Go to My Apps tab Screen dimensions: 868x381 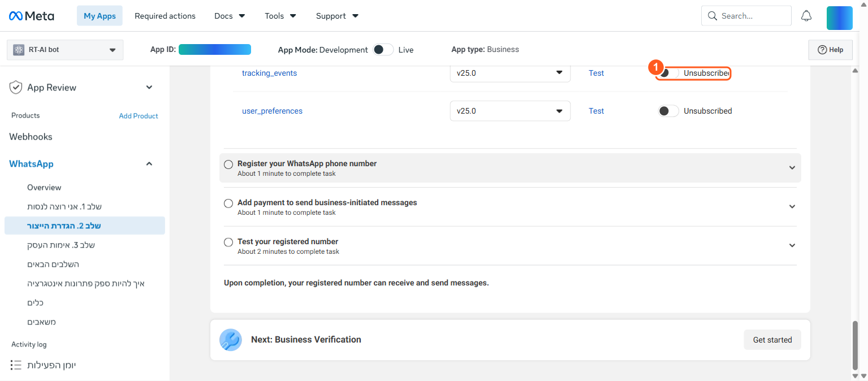click(100, 16)
